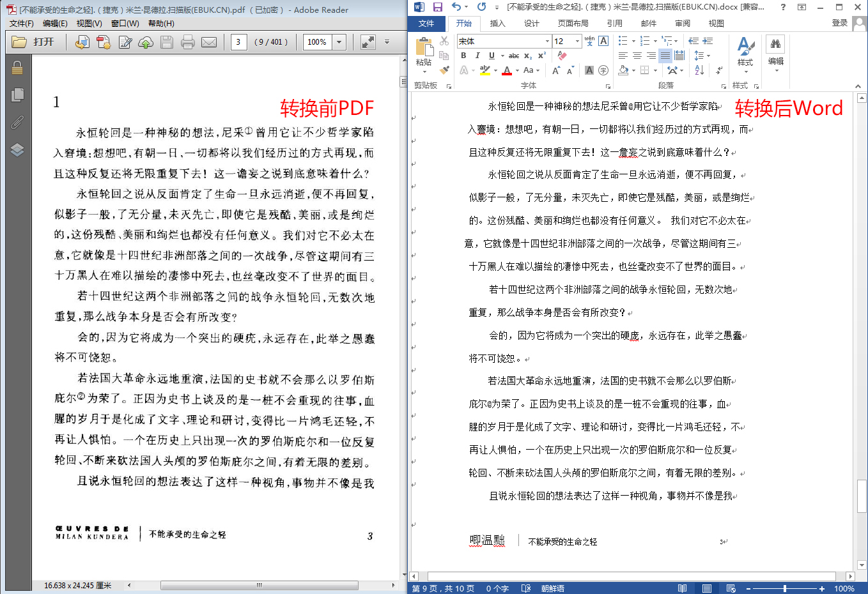Open the layers panel in Adobe Reader

click(x=17, y=149)
